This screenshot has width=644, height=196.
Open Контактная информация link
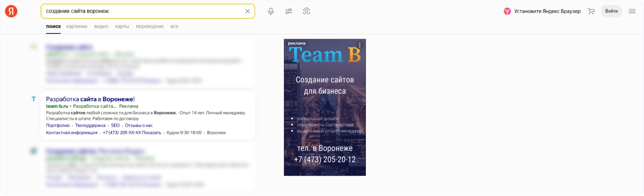click(x=72, y=132)
